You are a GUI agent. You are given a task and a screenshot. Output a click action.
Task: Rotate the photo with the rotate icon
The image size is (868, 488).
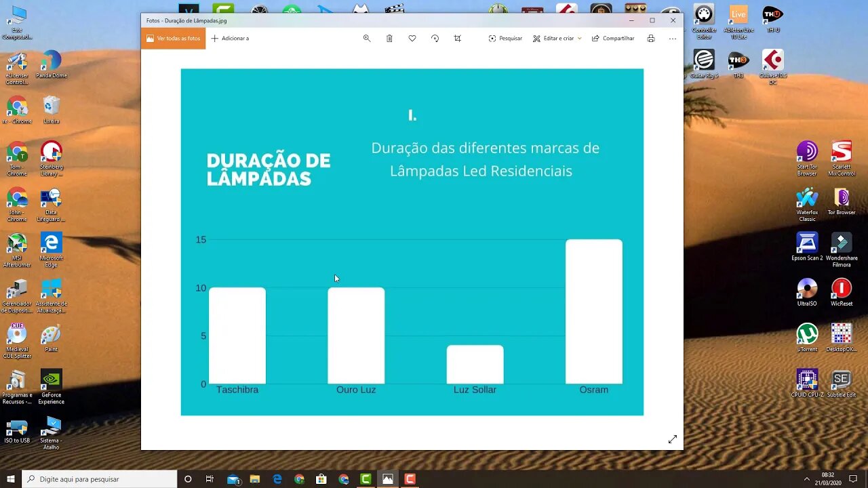pyautogui.click(x=435, y=39)
